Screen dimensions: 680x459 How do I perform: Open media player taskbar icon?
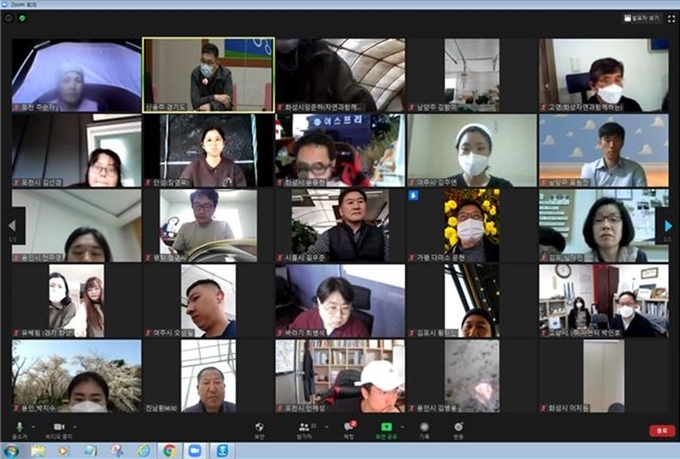[x=63, y=451]
